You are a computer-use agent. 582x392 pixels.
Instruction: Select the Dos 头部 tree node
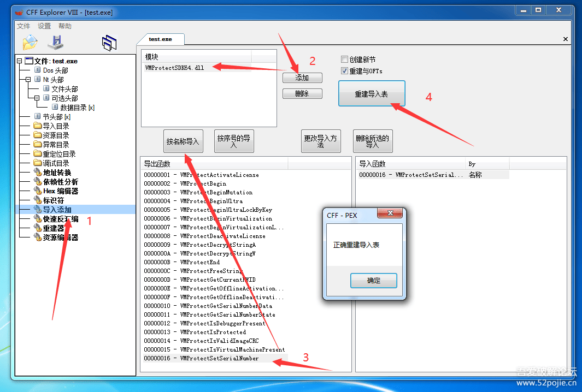tap(55, 70)
